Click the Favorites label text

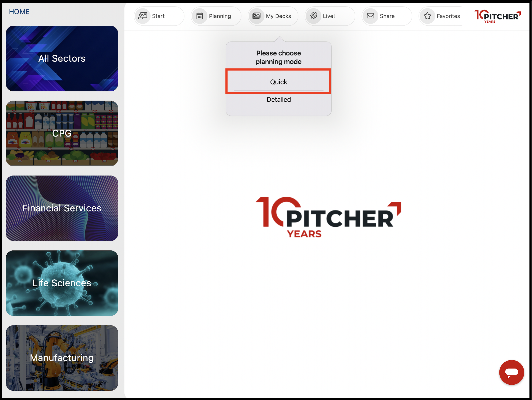448,16
